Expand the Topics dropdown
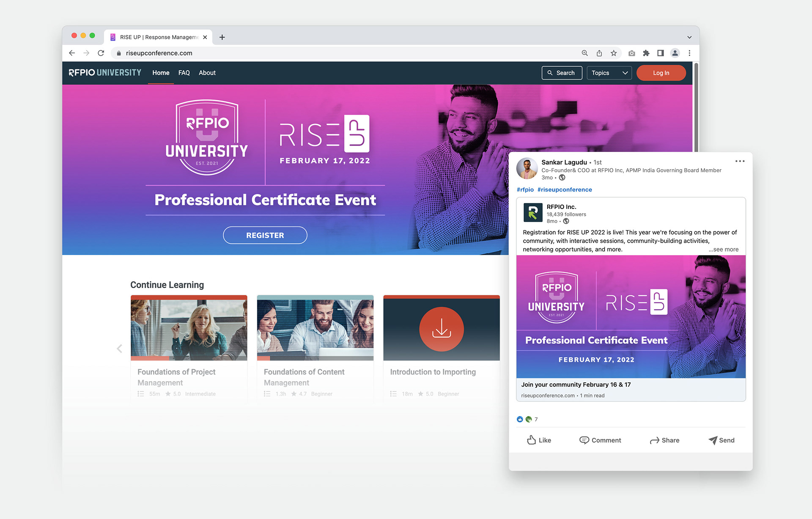The image size is (812, 519). click(609, 73)
